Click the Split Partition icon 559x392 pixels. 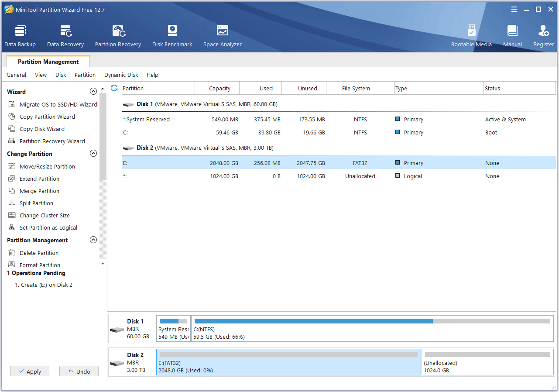tap(12, 203)
